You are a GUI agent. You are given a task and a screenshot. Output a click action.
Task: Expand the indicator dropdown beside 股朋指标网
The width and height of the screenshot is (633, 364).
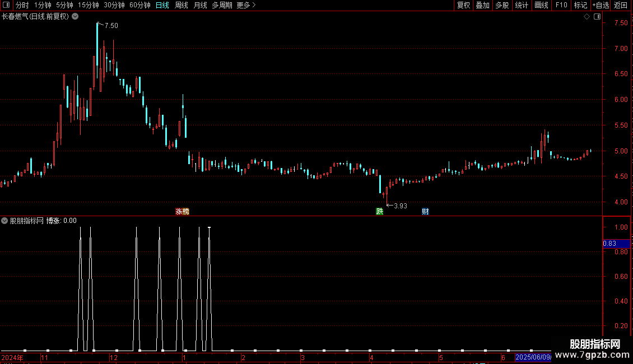pos(4,221)
